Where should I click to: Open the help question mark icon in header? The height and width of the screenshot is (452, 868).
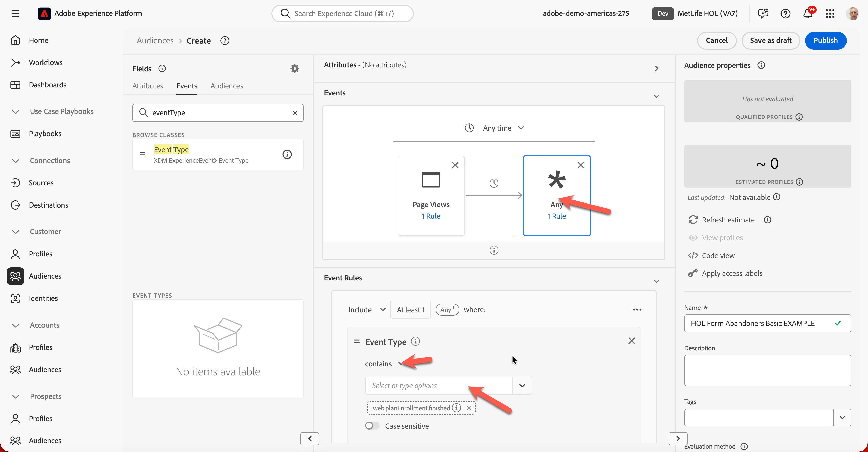click(786, 13)
